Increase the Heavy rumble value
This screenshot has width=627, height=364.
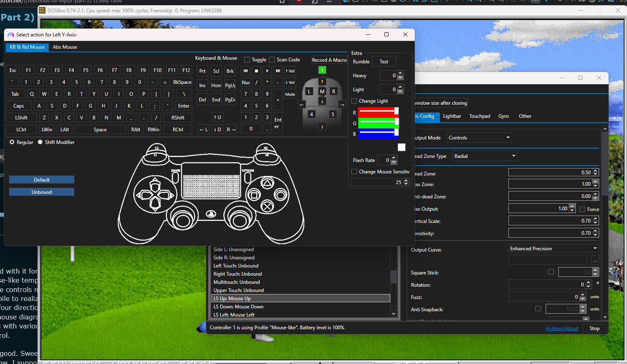[400, 73]
